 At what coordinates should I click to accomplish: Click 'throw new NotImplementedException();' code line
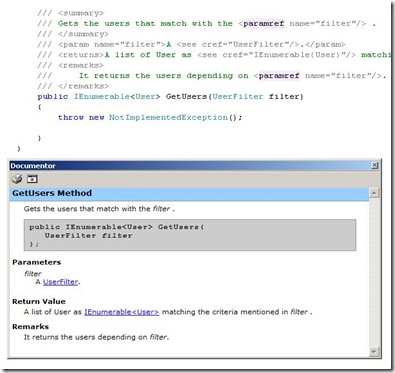(x=150, y=117)
